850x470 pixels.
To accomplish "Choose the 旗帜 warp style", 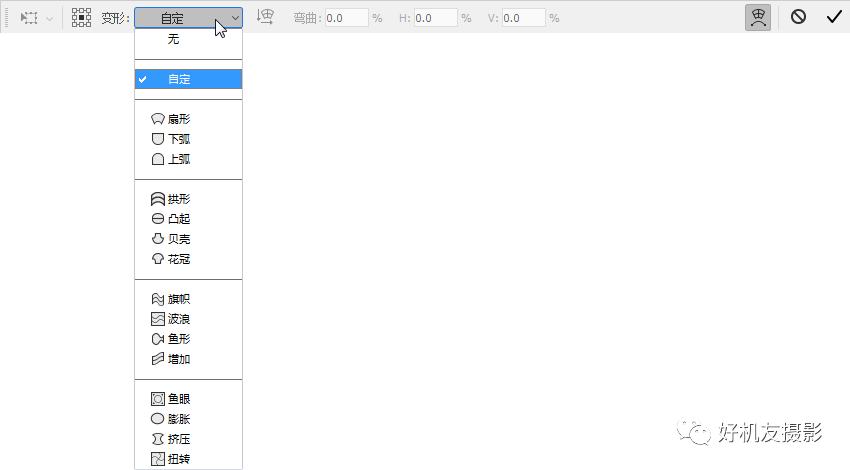I will coord(188,299).
